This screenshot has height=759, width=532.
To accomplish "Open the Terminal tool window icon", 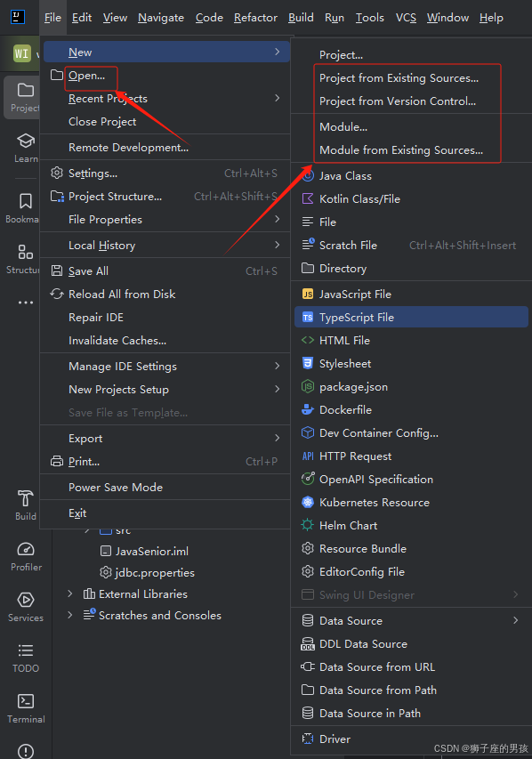I will pos(26,701).
